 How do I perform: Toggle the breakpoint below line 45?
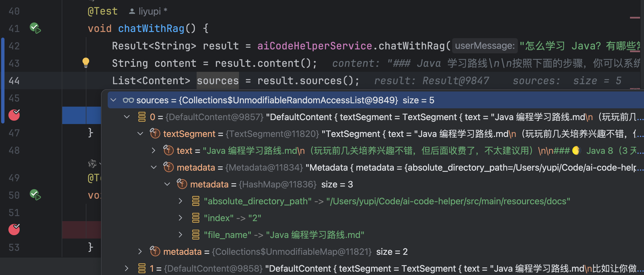[x=14, y=115]
